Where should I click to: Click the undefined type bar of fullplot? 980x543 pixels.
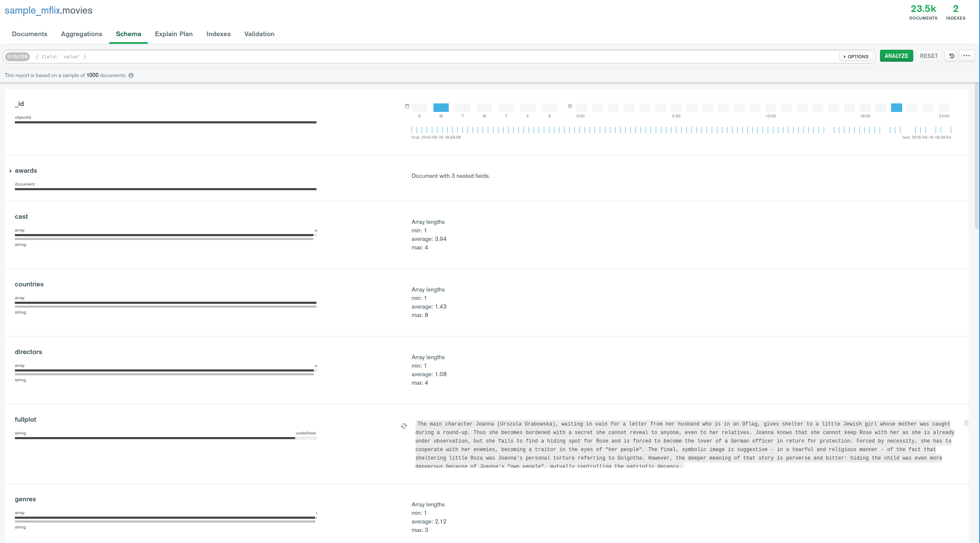306,438
